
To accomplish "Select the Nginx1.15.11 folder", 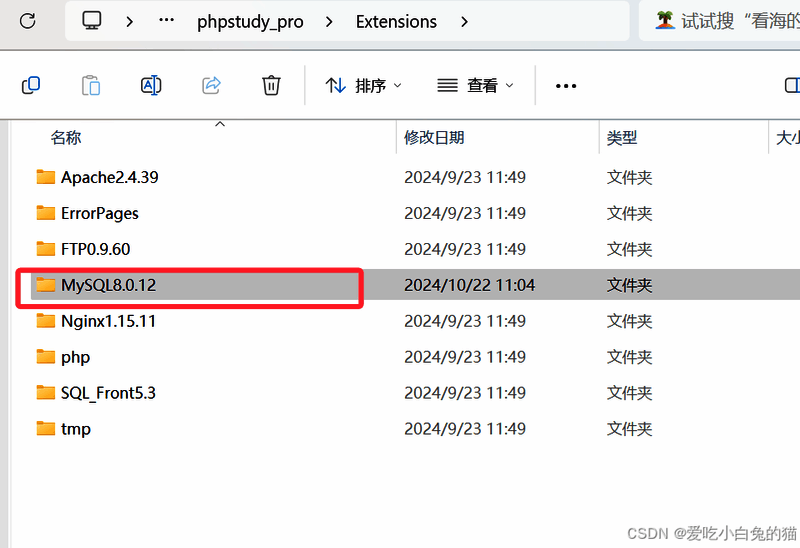I will tap(108, 321).
